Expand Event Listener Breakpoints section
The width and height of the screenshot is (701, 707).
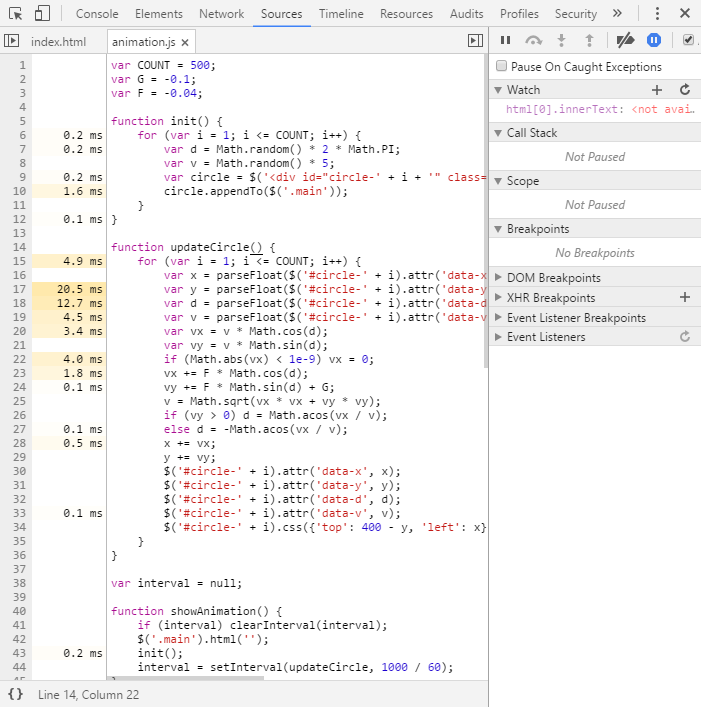pos(575,318)
